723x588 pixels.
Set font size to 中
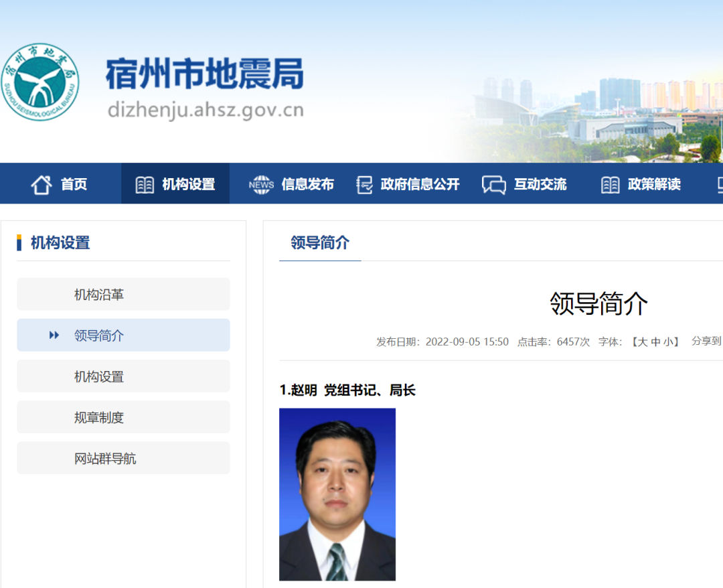pos(655,342)
